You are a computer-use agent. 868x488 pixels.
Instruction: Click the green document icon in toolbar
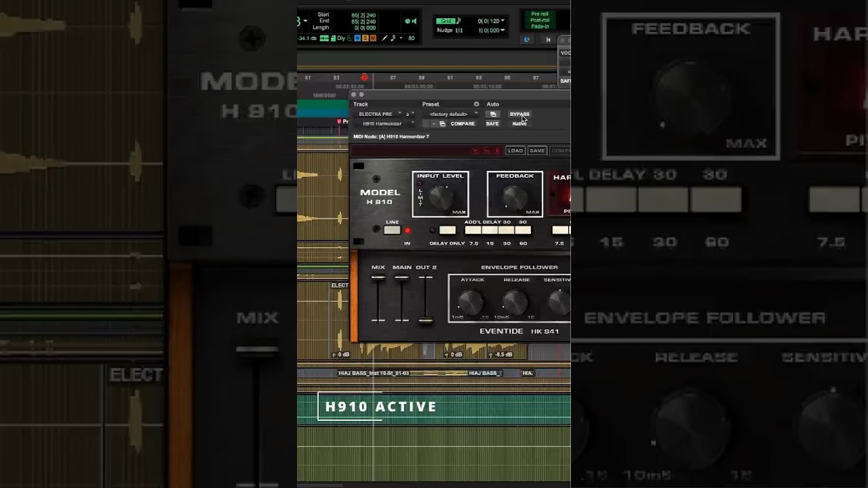(333, 39)
